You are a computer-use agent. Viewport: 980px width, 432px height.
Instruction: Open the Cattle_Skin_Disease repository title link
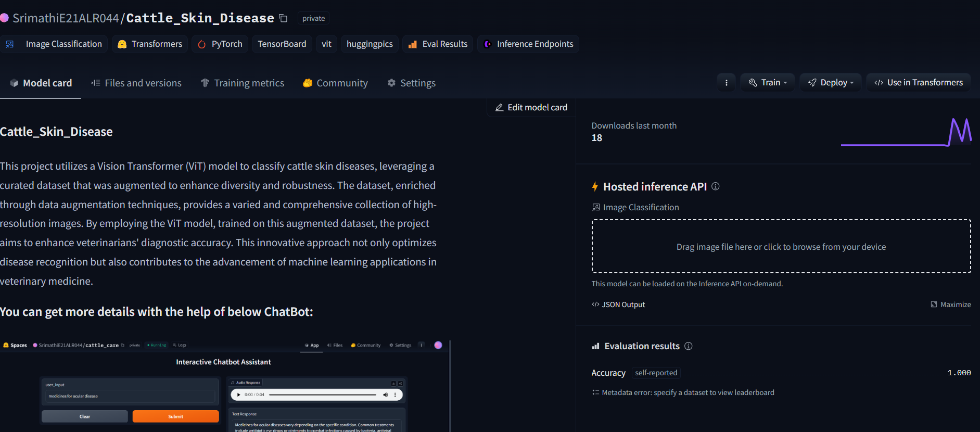200,18
